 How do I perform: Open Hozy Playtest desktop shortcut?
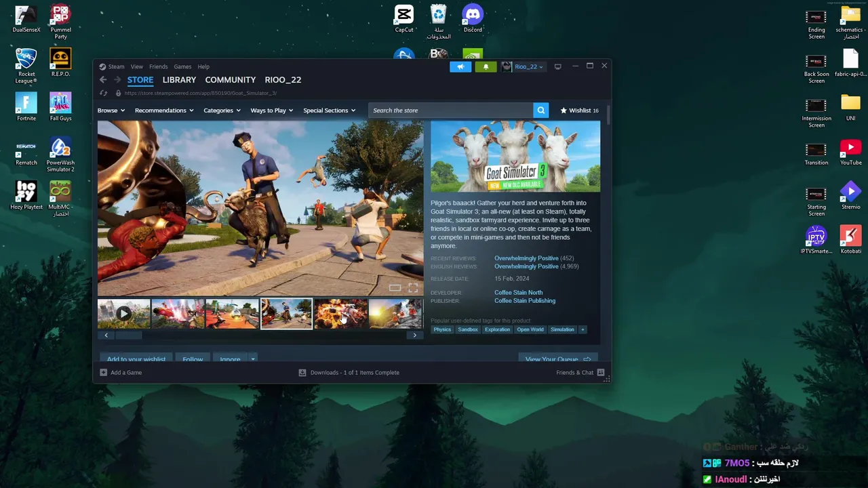(26, 196)
